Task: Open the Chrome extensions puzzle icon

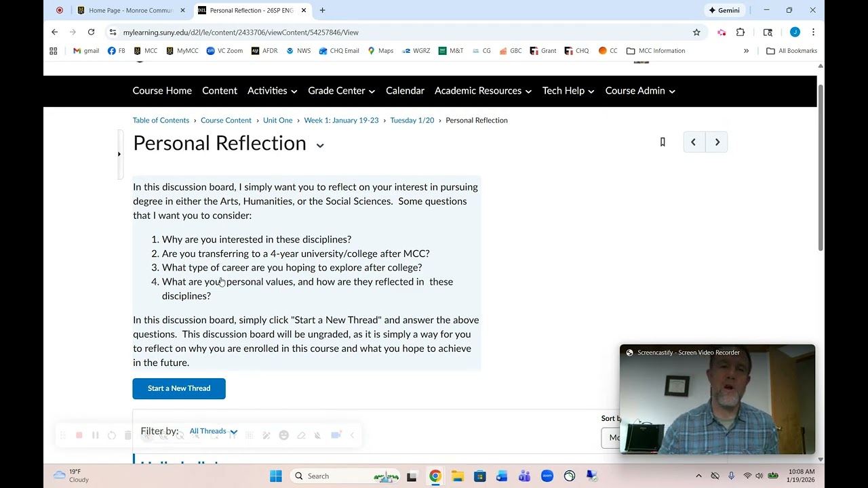Action: click(x=741, y=32)
